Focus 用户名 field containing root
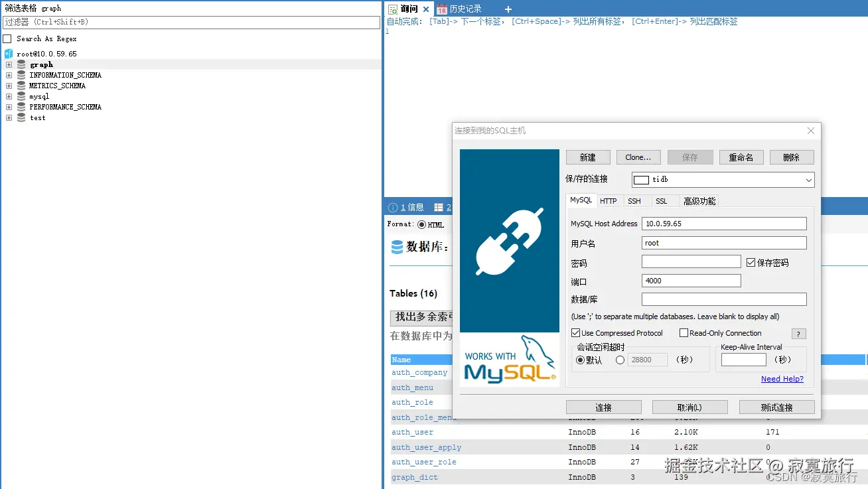 (724, 243)
